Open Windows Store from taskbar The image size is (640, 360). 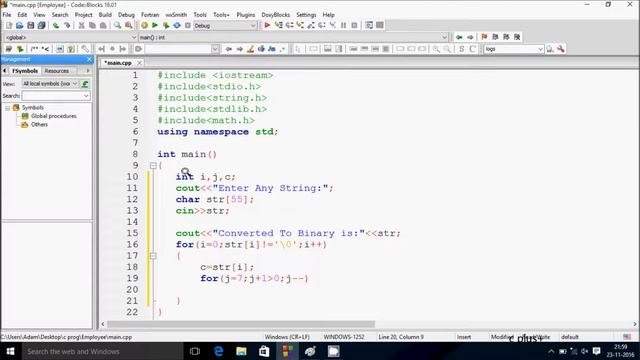click(x=264, y=351)
